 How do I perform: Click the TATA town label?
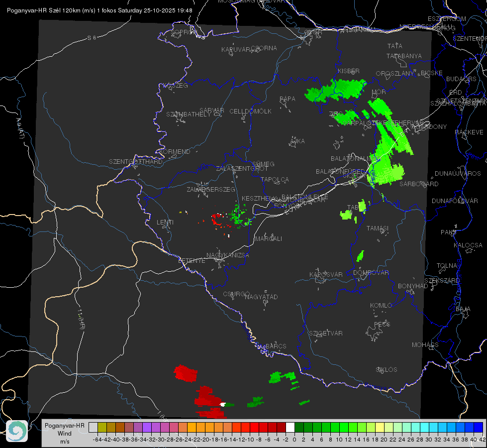395,46
